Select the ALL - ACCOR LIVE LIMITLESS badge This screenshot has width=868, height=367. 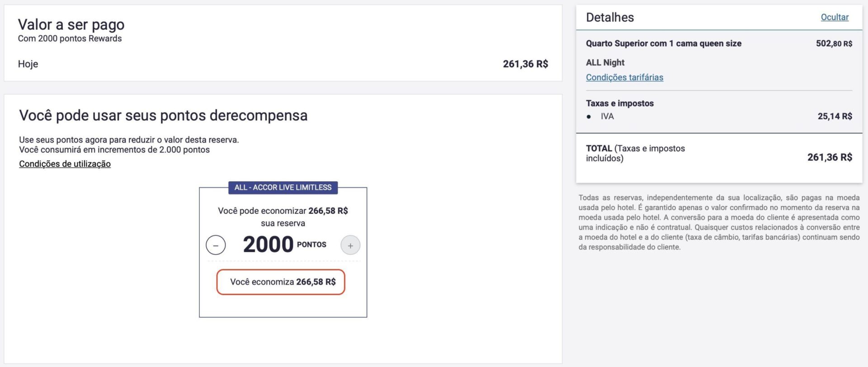coord(283,188)
